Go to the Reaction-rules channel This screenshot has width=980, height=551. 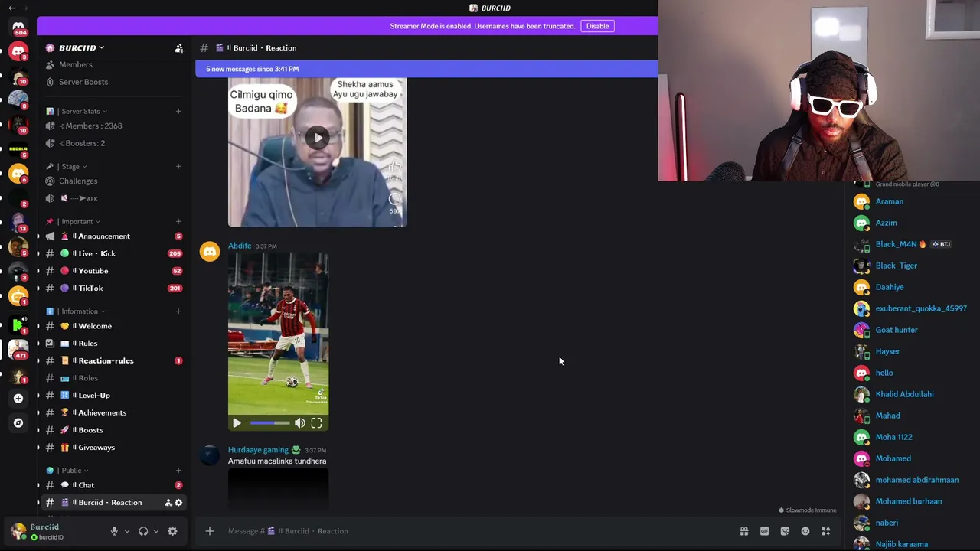tap(114, 360)
